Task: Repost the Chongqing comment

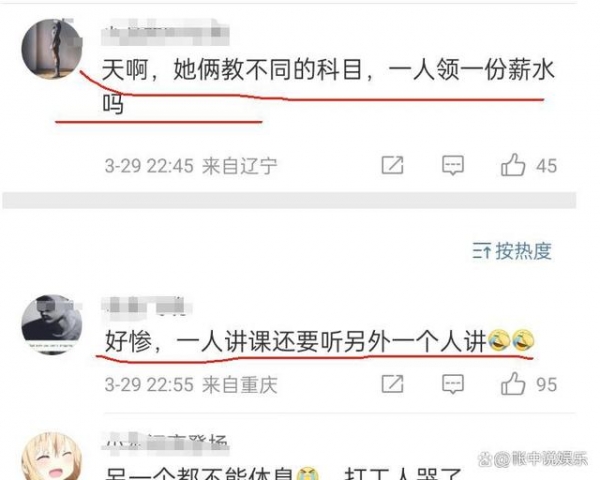Action: [x=393, y=384]
